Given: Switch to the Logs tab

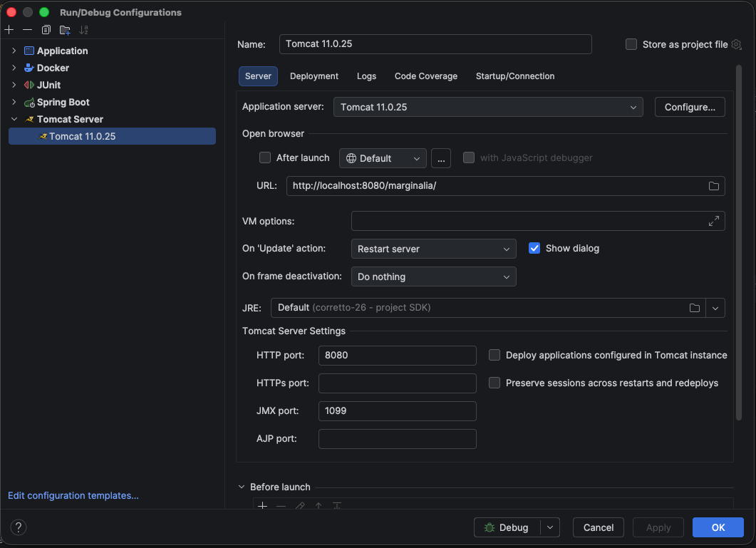Looking at the screenshot, I should (x=366, y=76).
